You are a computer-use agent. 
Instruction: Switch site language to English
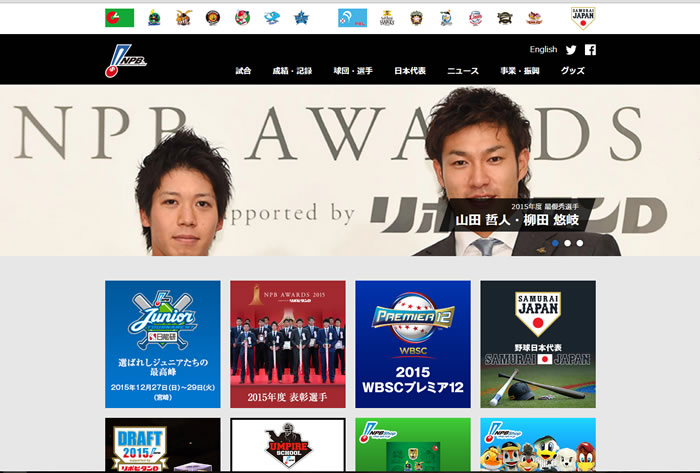coord(543,50)
